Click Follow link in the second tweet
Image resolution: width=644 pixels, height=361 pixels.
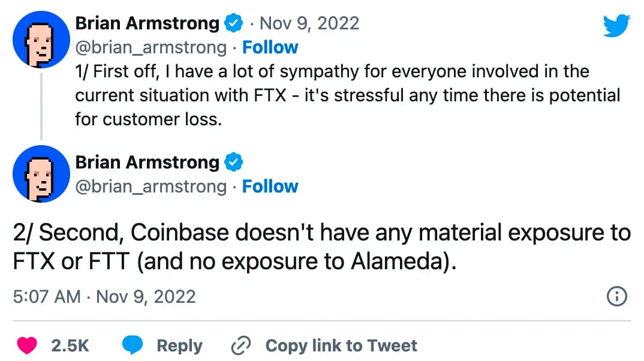click(x=270, y=186)
